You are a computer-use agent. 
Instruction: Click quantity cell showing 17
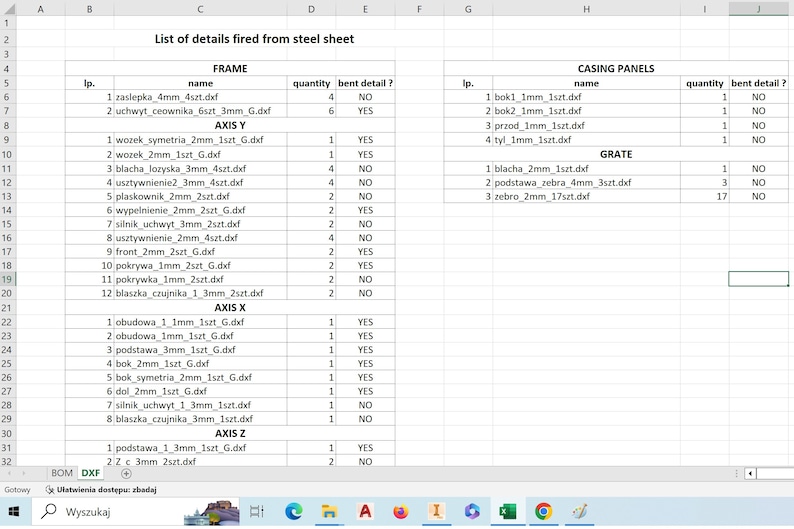[704, 196]
